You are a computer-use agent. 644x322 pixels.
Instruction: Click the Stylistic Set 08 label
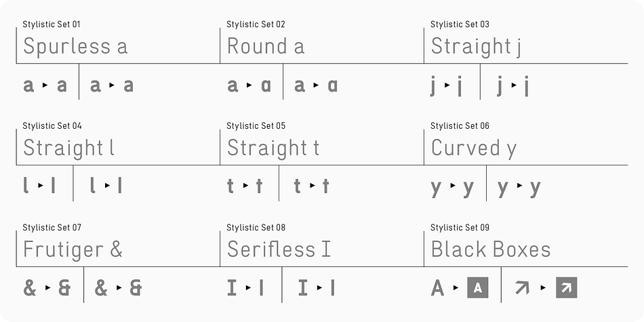[x=256, y=228]
